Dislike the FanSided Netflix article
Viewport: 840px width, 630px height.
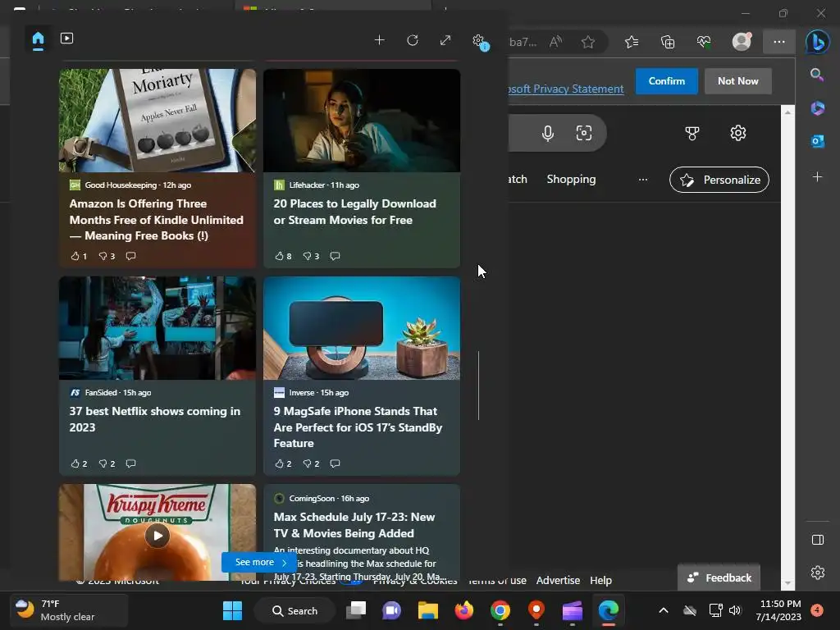click(x=107, y=463)
